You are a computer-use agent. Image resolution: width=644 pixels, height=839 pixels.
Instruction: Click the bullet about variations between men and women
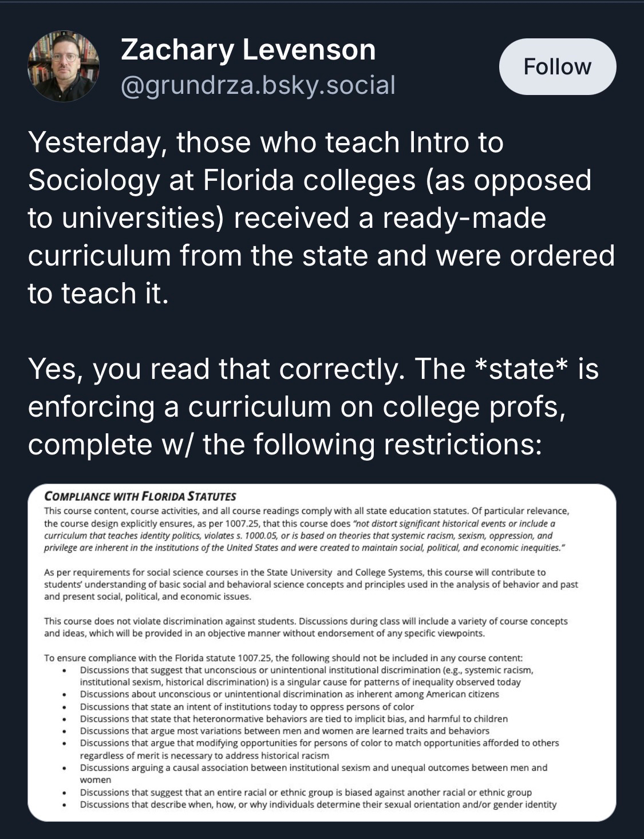(285, 731)
